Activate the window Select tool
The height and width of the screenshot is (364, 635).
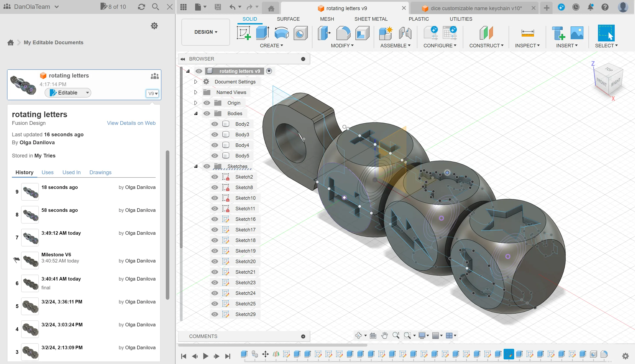click(x=606, y=33)
